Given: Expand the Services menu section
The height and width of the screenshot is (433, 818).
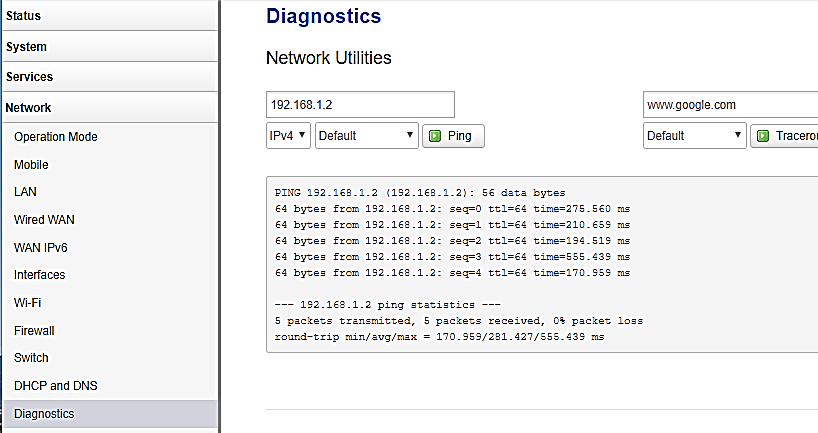Looking at the screenshot, I should 109,77.
